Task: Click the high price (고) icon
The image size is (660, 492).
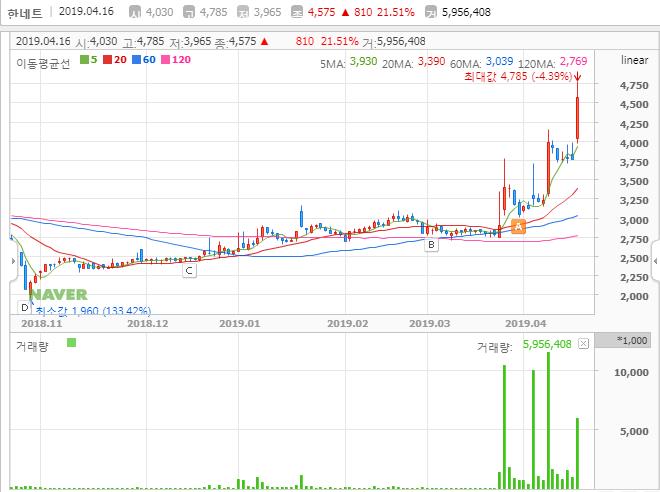Action: [x=189, y=12]
